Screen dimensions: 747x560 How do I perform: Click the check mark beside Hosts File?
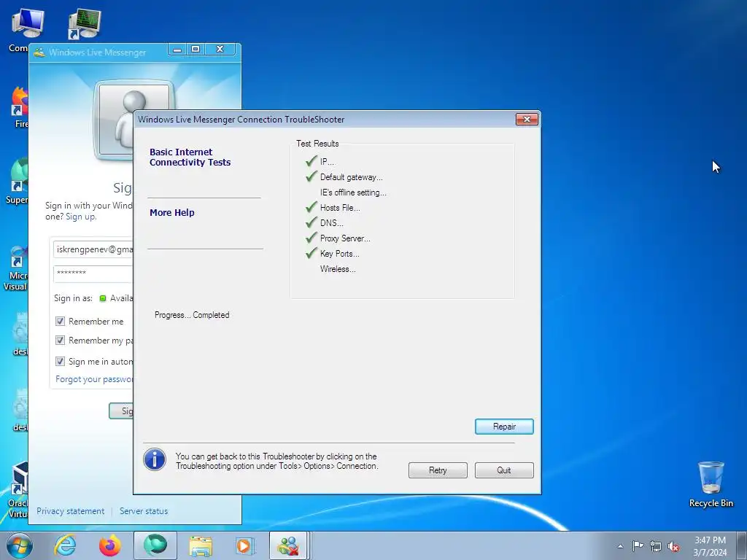point(311,206)
